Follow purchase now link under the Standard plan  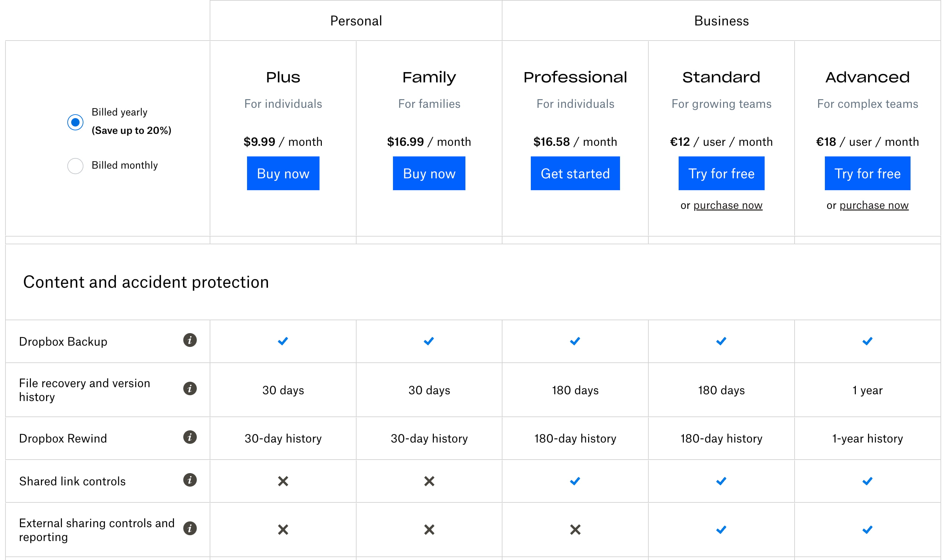click(728, 205)
